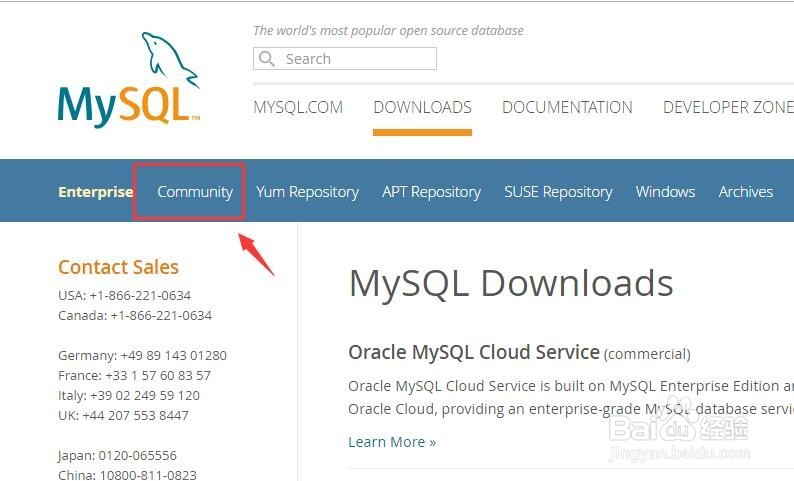Click the magnifier search icon
794x481 pixels.
[x=267, y=59]
